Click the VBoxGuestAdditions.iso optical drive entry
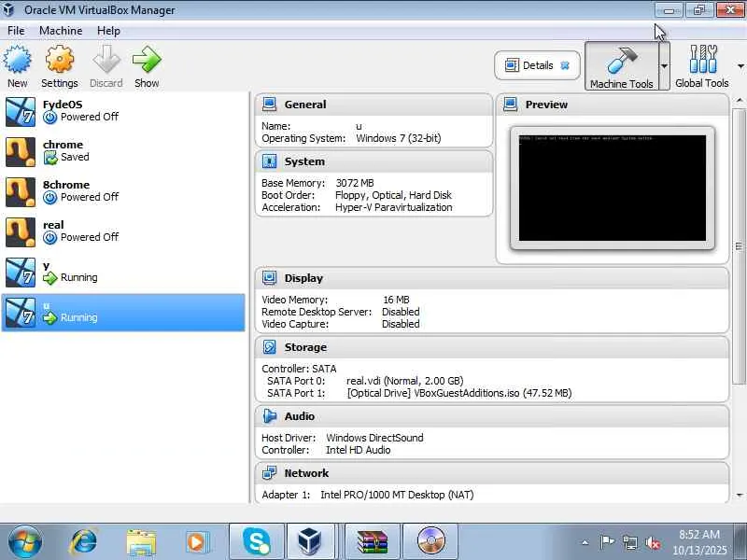The width and height of the screenshot is (747, 560). (x=458, y=393)
